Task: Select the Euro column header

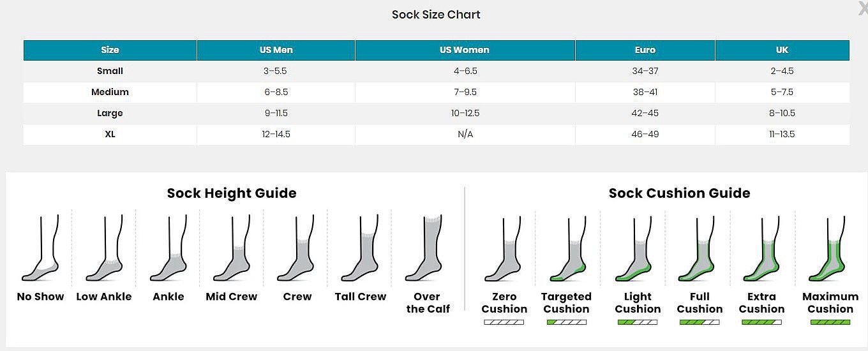Action: 645,50
